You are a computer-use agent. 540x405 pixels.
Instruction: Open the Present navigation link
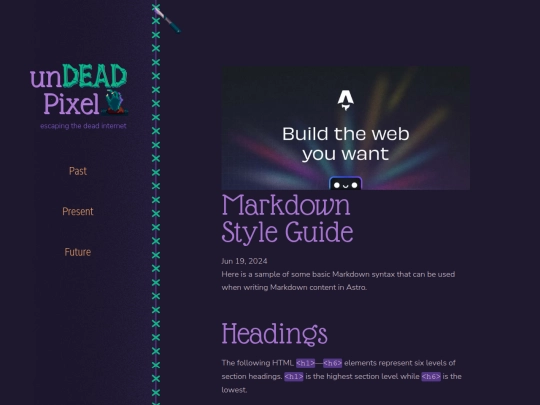pos(78,211)
